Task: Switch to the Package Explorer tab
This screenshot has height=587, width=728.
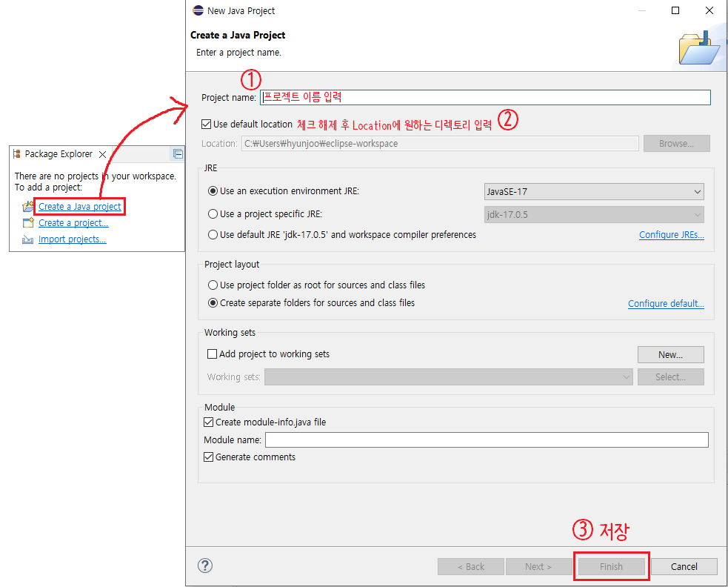Action: pos(59,154)
